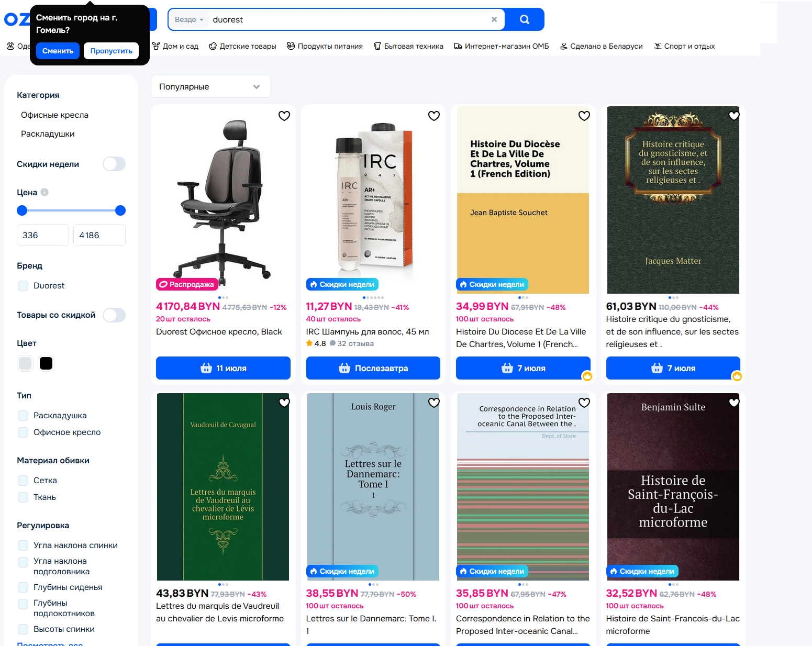Click Скидки недели badge on Histoire Du Diocèse
The image size is (812, 646).
pyautogui.click(x=492, y=284)
